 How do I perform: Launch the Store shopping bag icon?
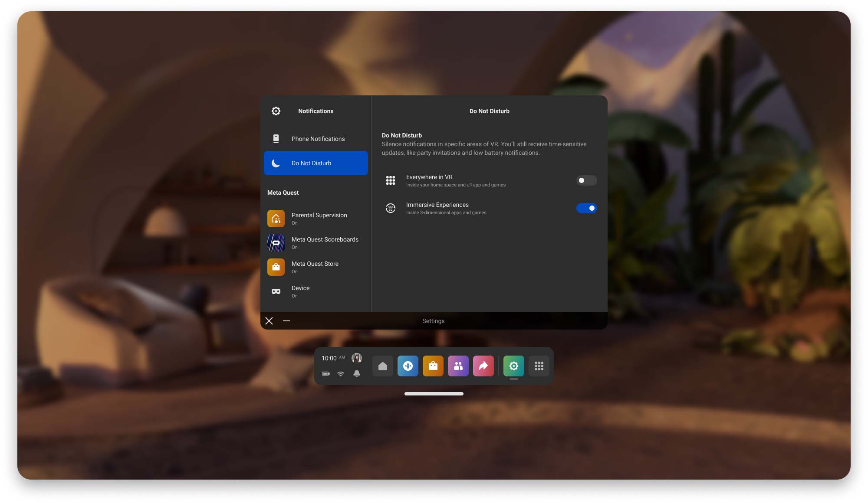[x=433, y=366]
